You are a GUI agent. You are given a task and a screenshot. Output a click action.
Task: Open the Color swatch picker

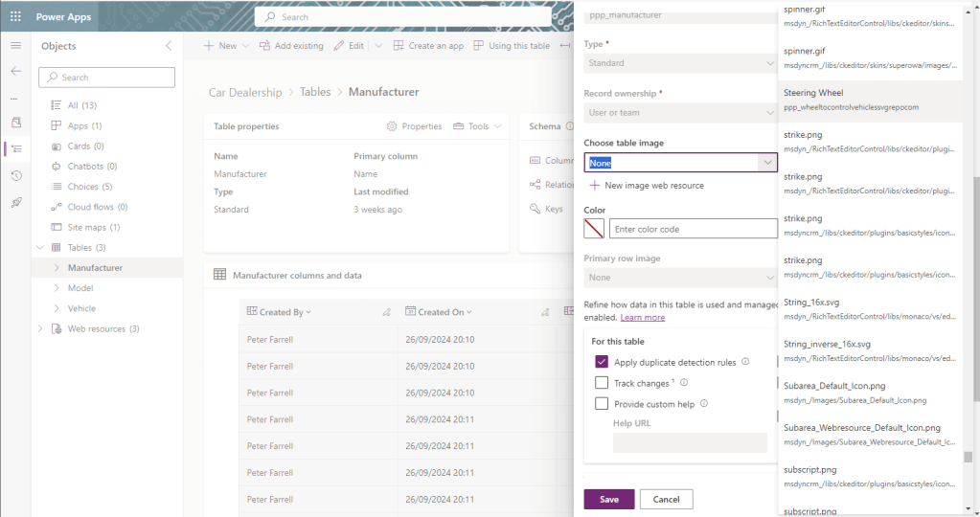[x=594, y=229]
